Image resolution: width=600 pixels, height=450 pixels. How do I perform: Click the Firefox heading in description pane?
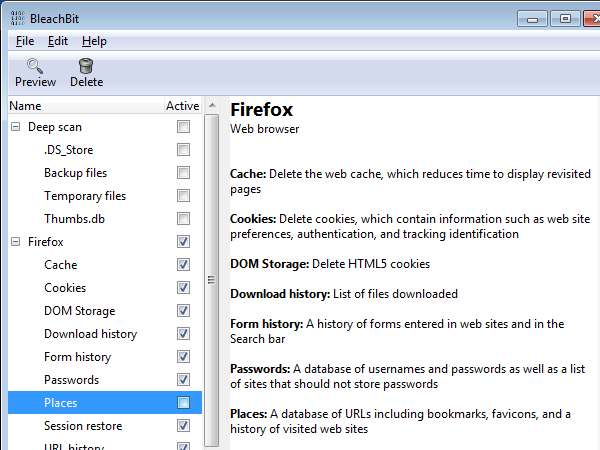(262, 110)
